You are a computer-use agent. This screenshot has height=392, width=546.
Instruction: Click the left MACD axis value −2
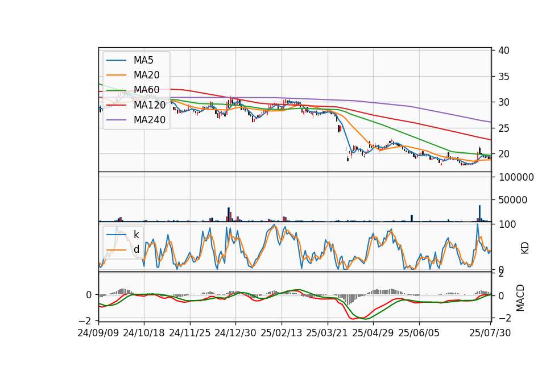pos(86,320)
